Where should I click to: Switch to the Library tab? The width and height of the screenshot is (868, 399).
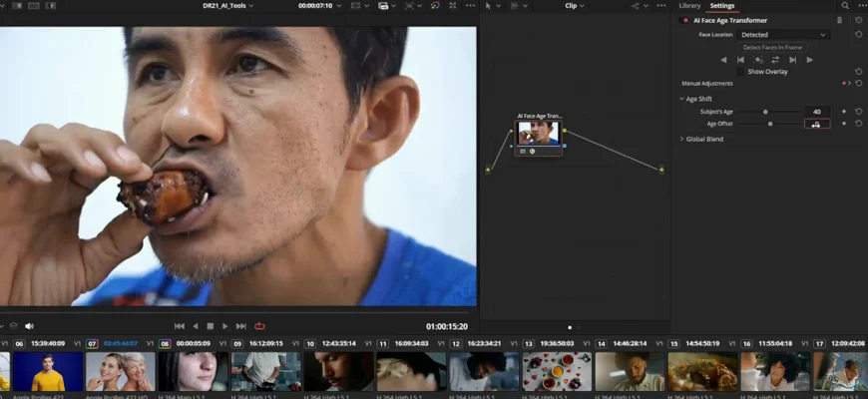[689, 6]
